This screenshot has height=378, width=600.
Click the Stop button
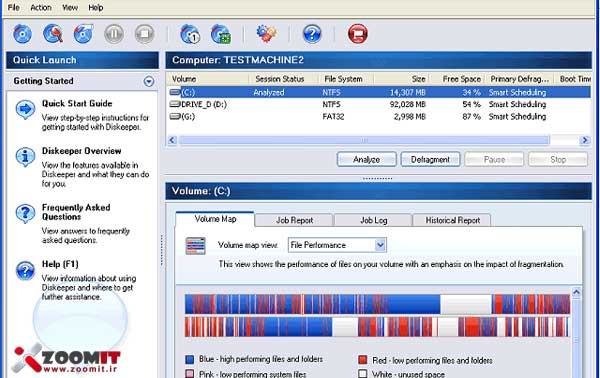[558, 160]
